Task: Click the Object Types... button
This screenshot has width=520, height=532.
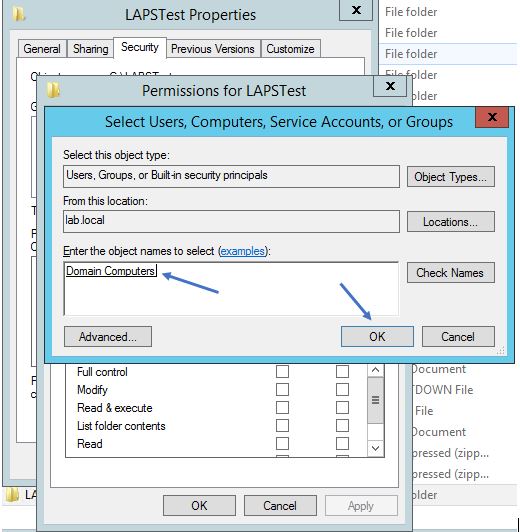Action: pos(450,176)
